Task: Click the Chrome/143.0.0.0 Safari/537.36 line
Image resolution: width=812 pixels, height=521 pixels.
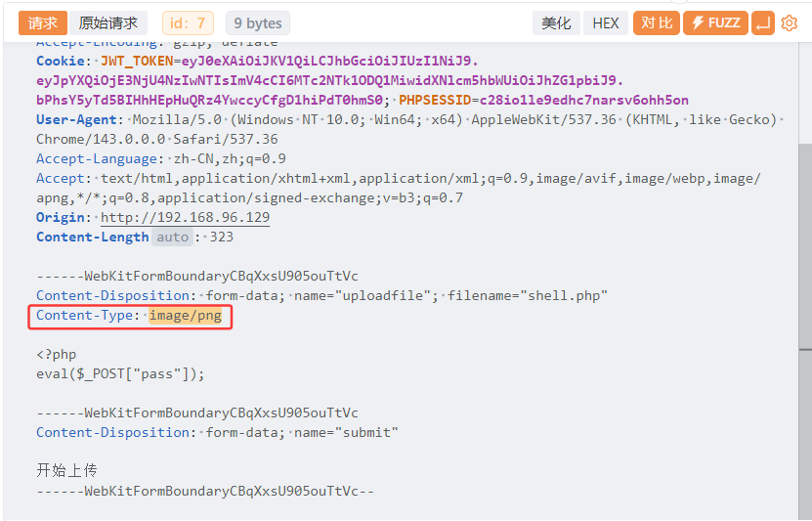Action: pyautogui.click(x=157, y=139)
